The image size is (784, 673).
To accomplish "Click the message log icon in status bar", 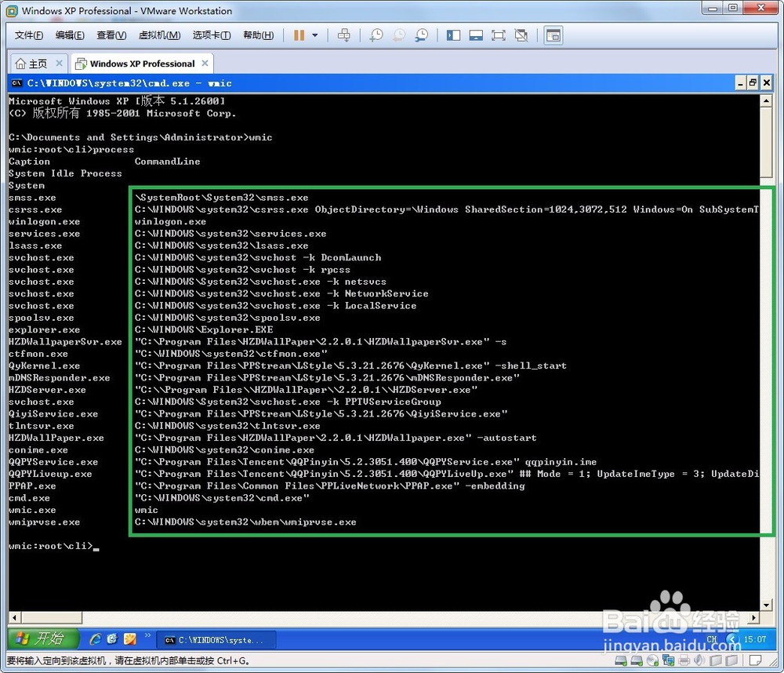I will (x=756, y=660).
